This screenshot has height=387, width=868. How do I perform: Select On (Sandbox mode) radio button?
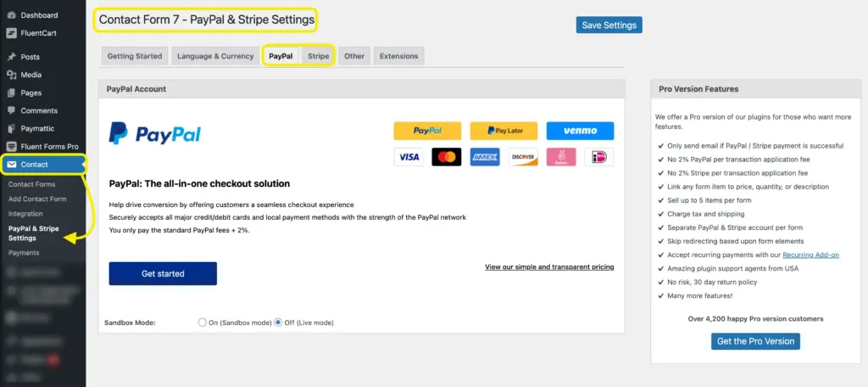click(x=202, y=322)
